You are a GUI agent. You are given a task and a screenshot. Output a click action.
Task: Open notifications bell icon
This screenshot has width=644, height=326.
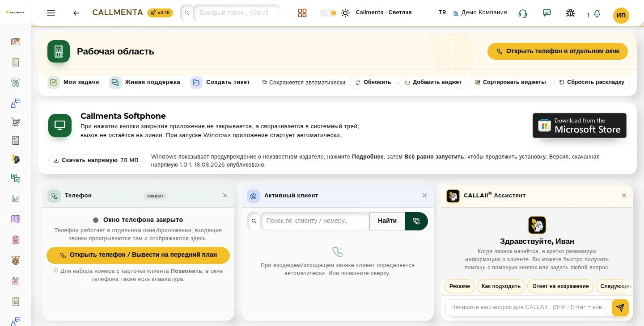(x=597, y=14)
